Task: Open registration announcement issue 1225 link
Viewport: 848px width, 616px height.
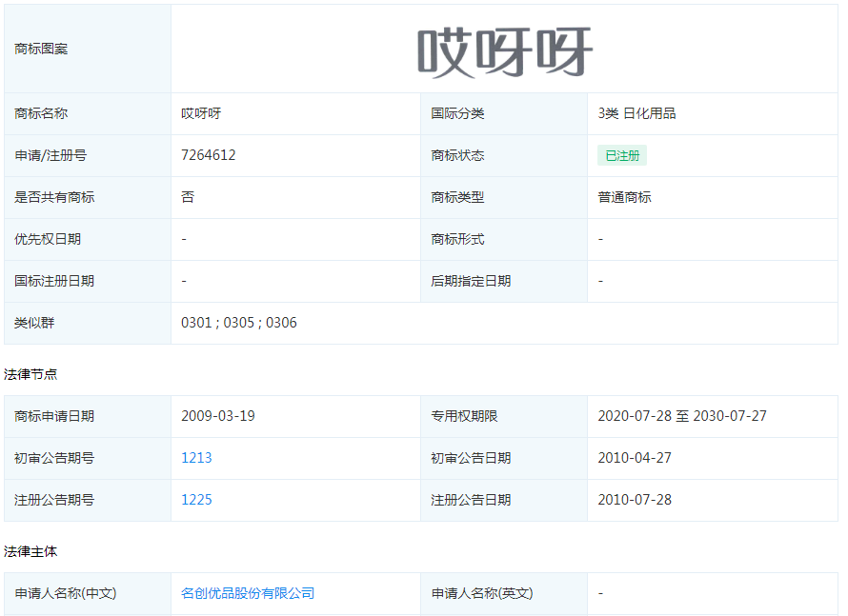Action: (196, 499)
